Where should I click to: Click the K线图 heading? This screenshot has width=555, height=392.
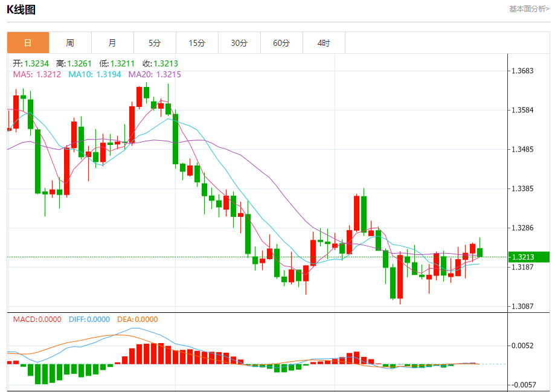point(21,10)
